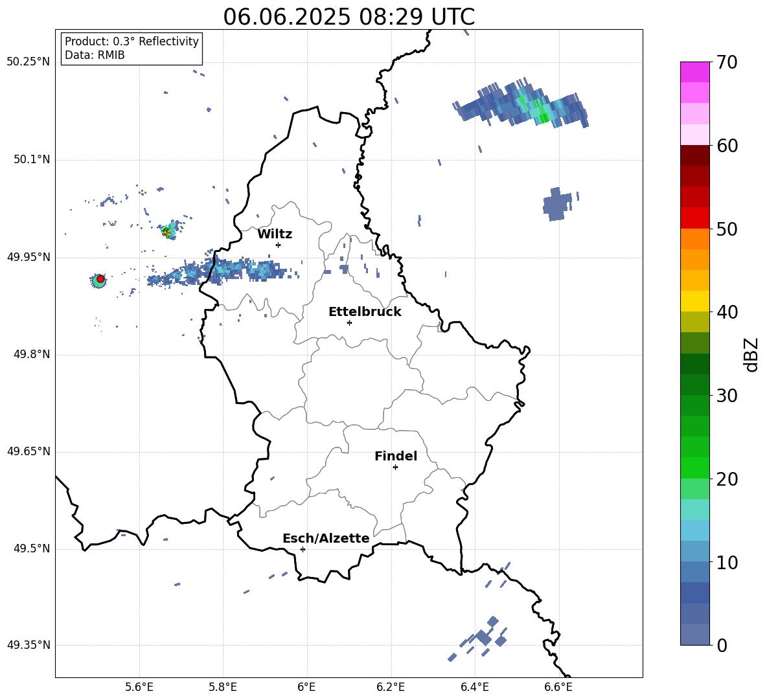Image resolution: width=767 pixels, height=700 pixels.
Task: Click the Wiltz location cross marker
Action: tap(279, 245)
